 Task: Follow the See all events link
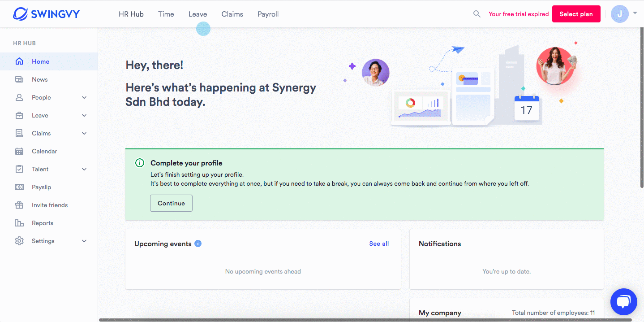click(x=379, y=244)
